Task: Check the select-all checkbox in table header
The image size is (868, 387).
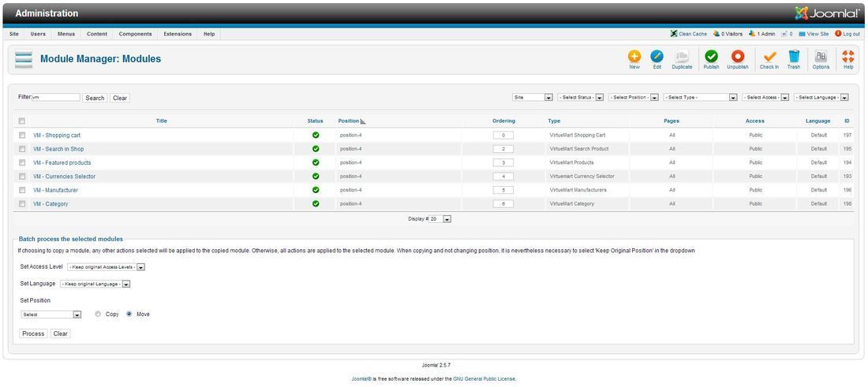Action: 21,121
